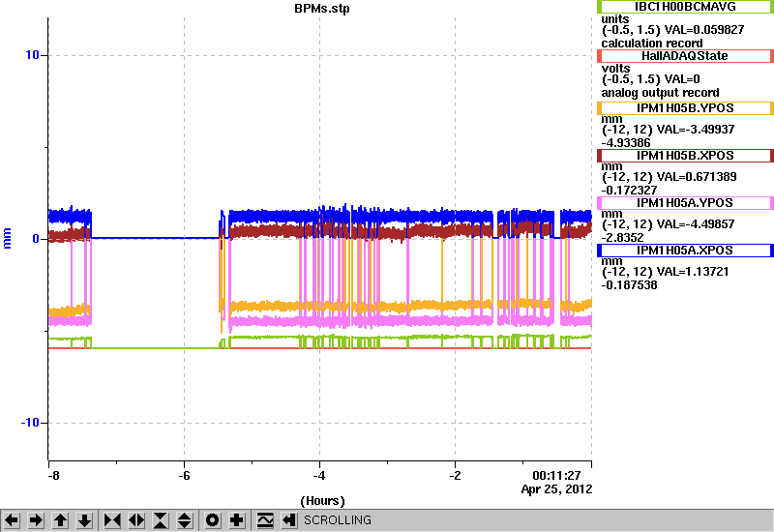774x532 pixels.
Task: Click the (Hours) axis label
Action: coord(322,501)
